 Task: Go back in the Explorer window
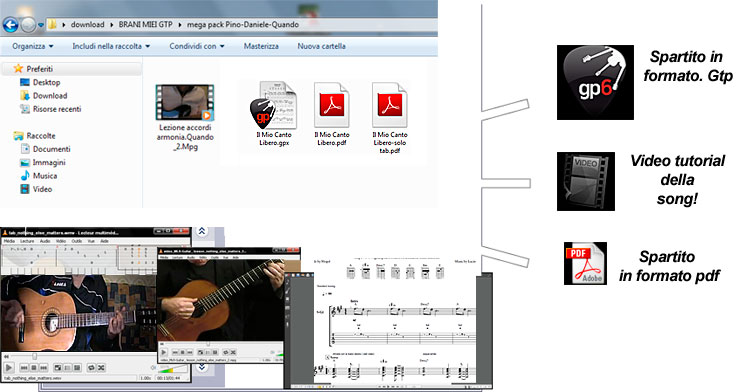(x=11, y=24)
